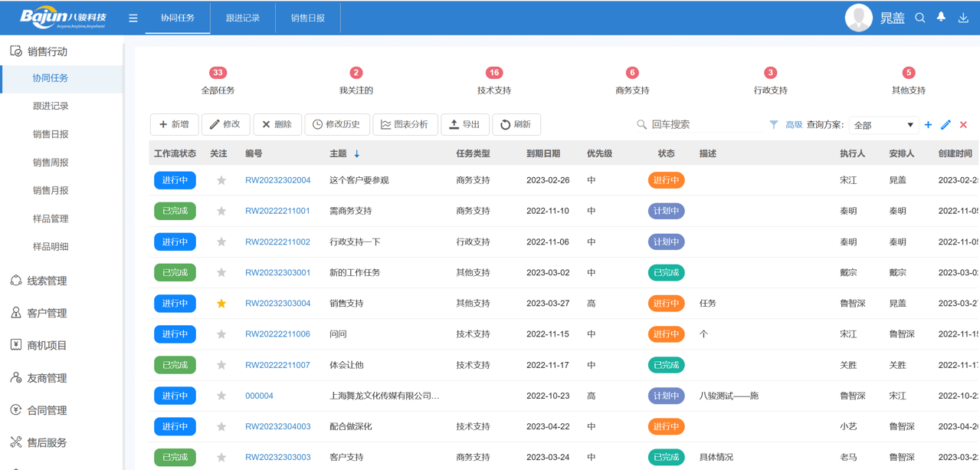Click the 新增 button
Viewport: 980px width, 470px height.
(175, 124)
